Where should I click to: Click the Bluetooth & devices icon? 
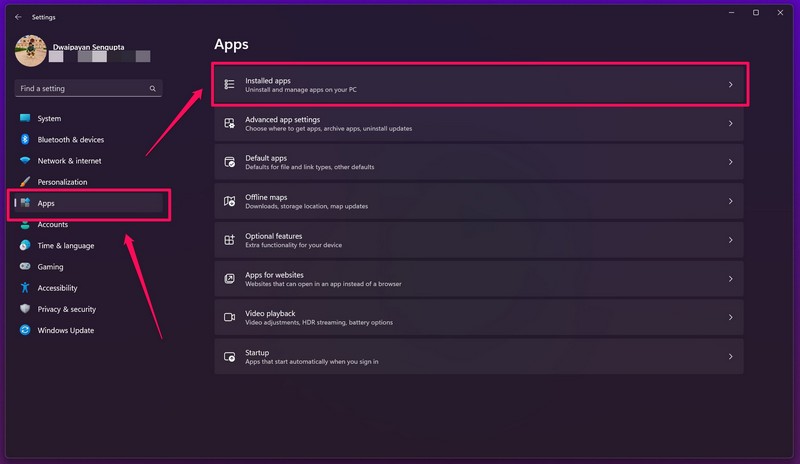[x=25, y=140]
